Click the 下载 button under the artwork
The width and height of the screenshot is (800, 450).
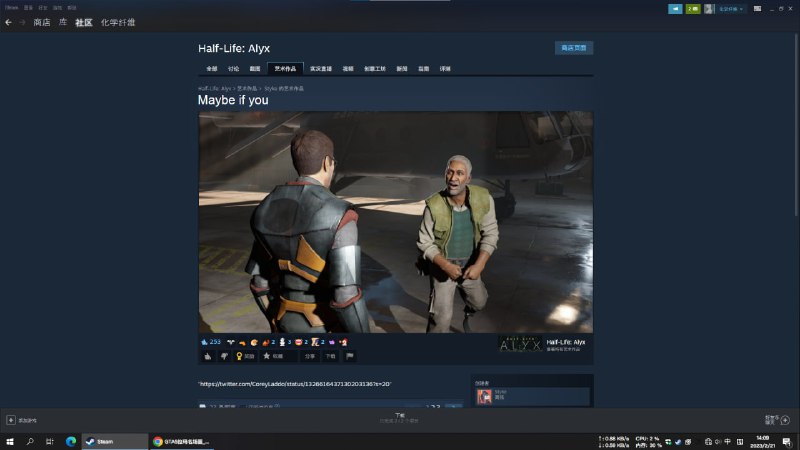[x=331, y=356]
